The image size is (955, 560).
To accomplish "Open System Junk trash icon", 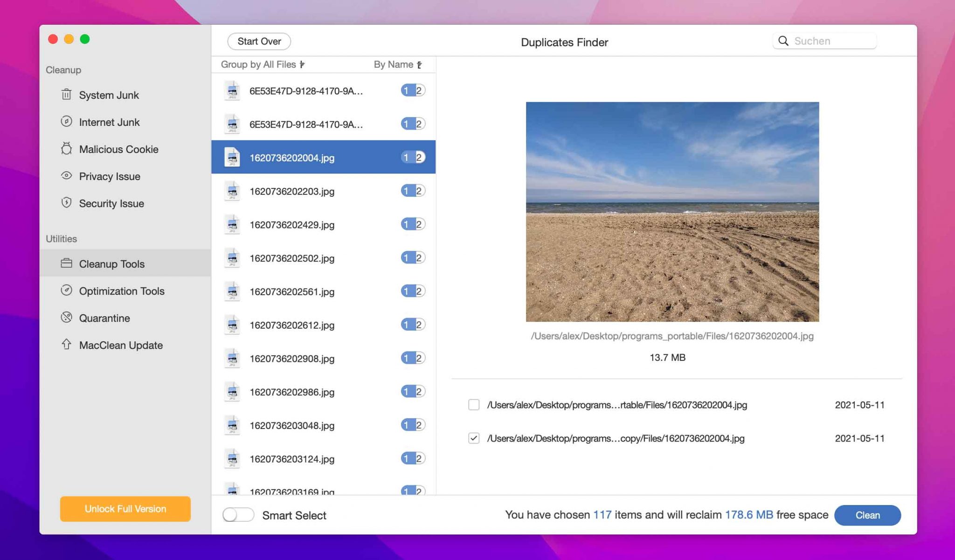I will coord(66,95).
